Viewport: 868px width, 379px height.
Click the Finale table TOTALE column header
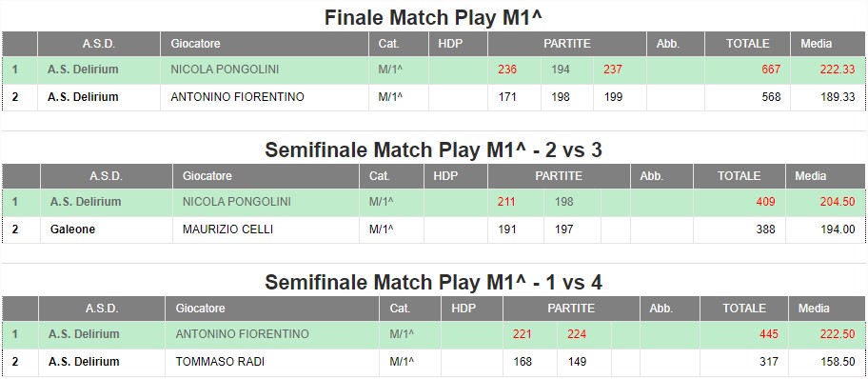pyautogui.click(x=748, y=43)
